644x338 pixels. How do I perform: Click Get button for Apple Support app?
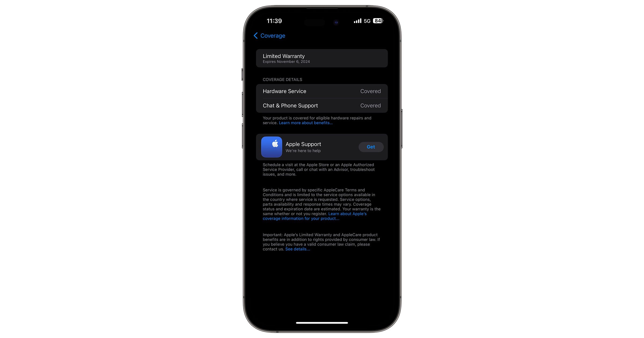tap(371, 146)
